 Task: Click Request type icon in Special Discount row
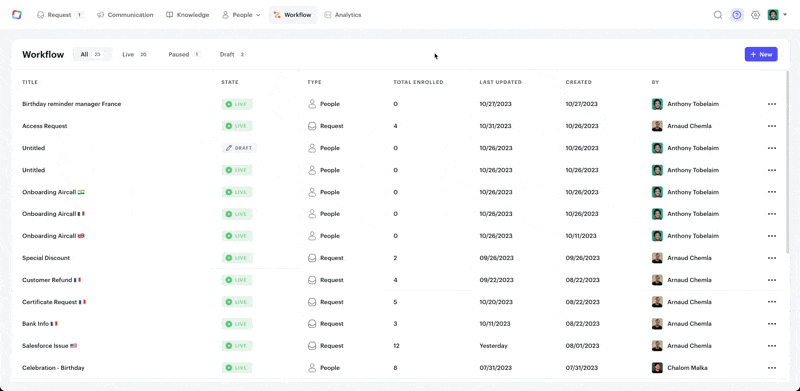(312, 258)
